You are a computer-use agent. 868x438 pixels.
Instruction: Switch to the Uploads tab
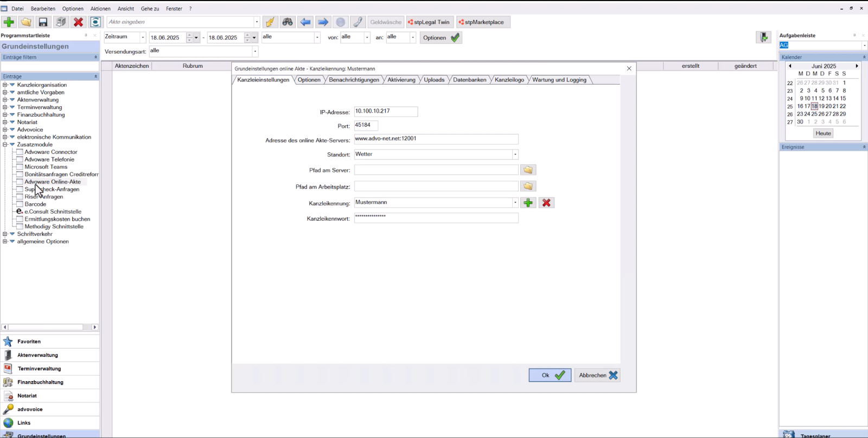434,80
